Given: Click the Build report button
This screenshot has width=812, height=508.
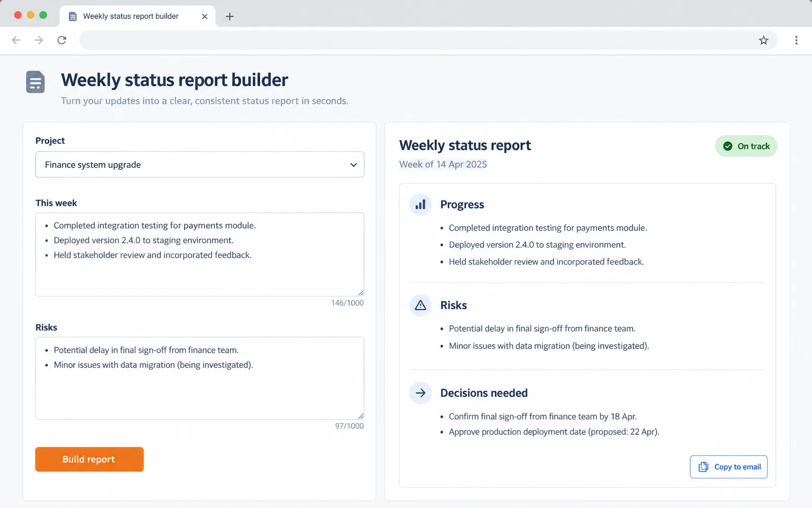Looking at the screenshot, I should (x=89, y=459).
